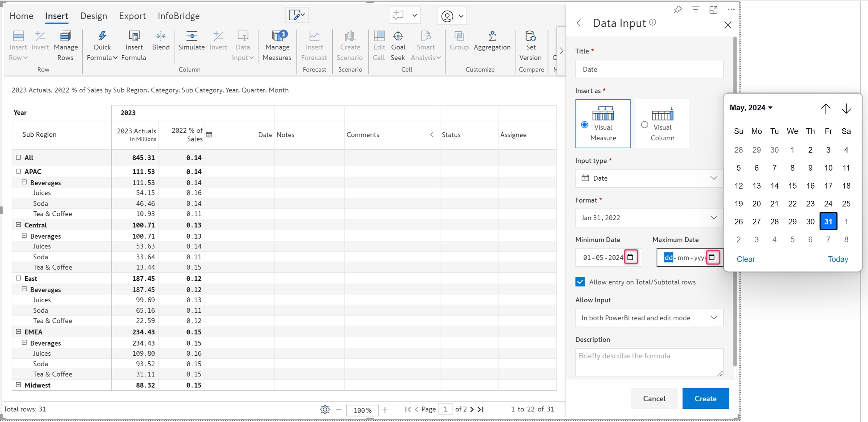Open the InfoBridge tab
The image size is (868, 422).
click(179, 16)
